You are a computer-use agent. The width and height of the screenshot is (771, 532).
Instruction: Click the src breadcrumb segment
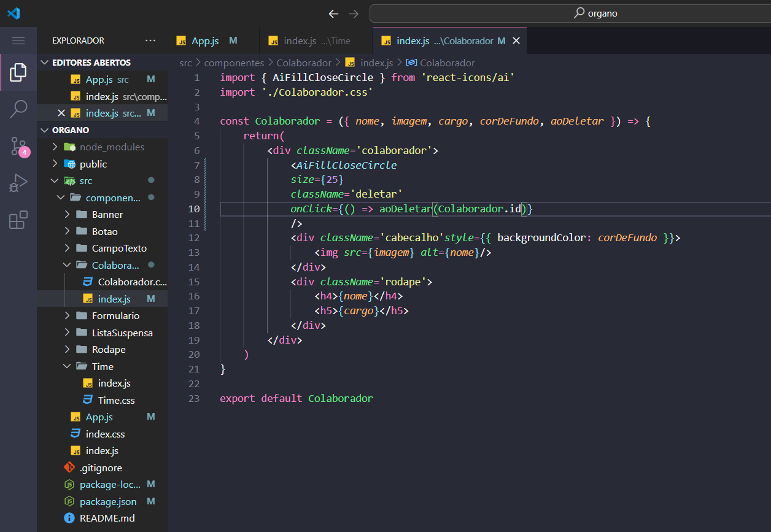(x=186, y=63)
